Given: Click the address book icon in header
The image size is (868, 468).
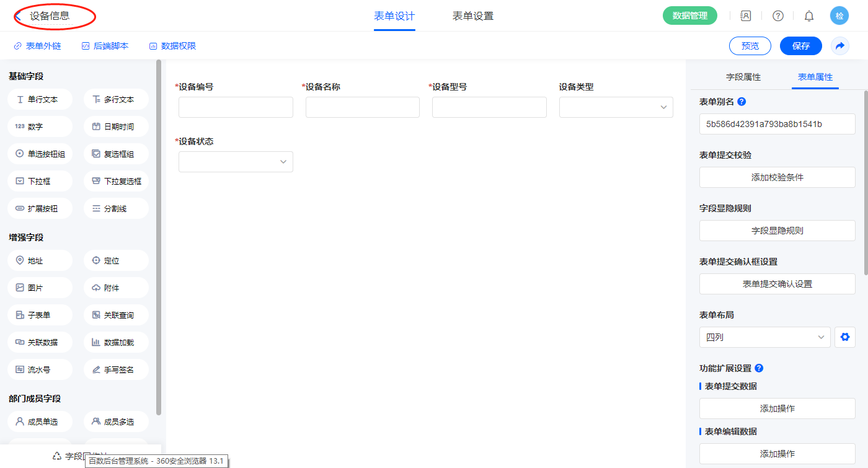Looking at the screenshot, I should click(x=746, y=16).
